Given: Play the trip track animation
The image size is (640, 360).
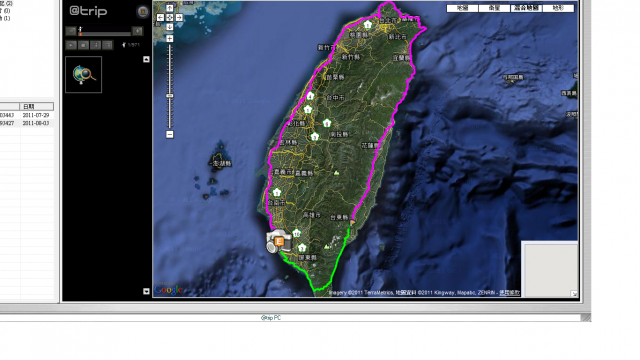Looking at the screenshot, I should [x=71, y=45].
